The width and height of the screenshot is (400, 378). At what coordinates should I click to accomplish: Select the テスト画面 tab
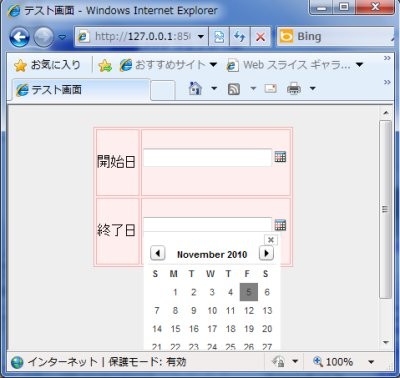pyautogui.click(x=80, y=90)
